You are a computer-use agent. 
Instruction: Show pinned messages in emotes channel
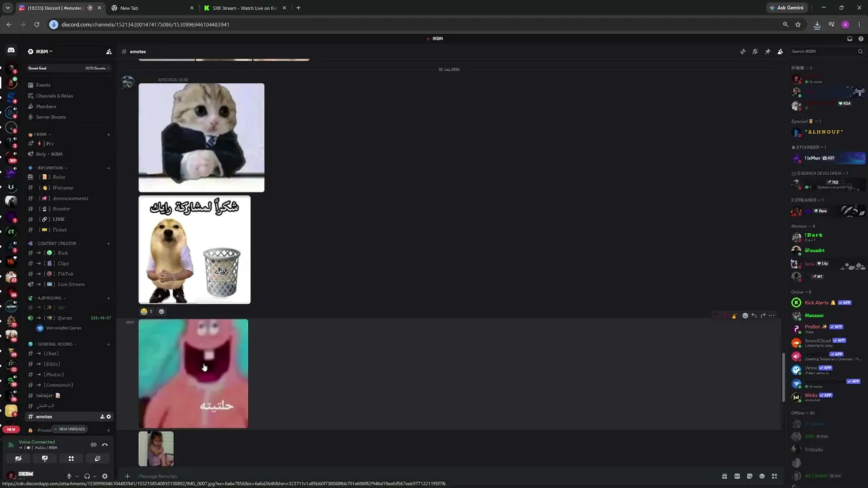[x=768, y=52]
